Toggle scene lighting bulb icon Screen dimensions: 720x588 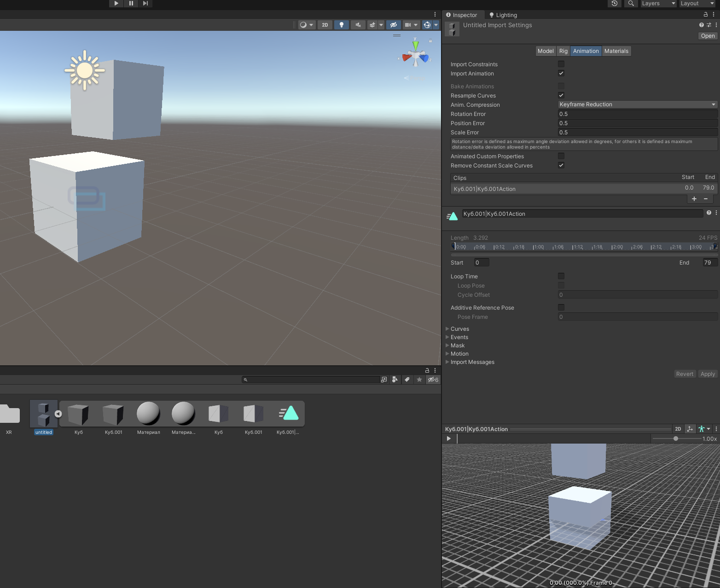[x=342, y=25]
